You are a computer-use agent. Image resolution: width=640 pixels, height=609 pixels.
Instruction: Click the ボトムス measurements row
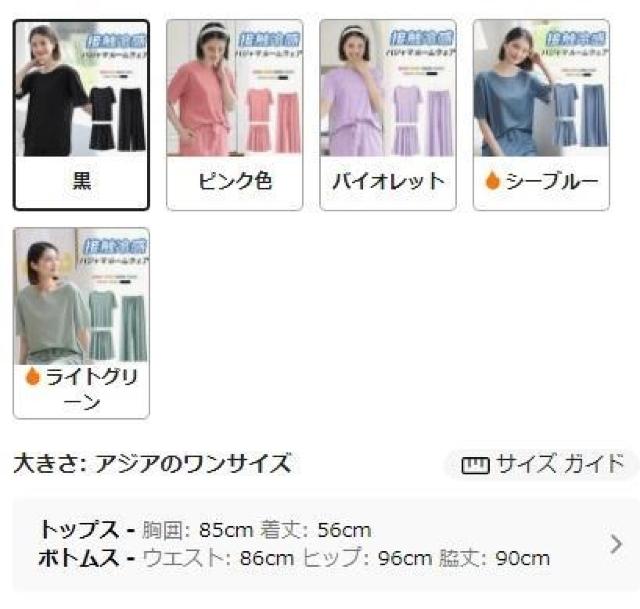pyautogui.click(x=294, y=558)
